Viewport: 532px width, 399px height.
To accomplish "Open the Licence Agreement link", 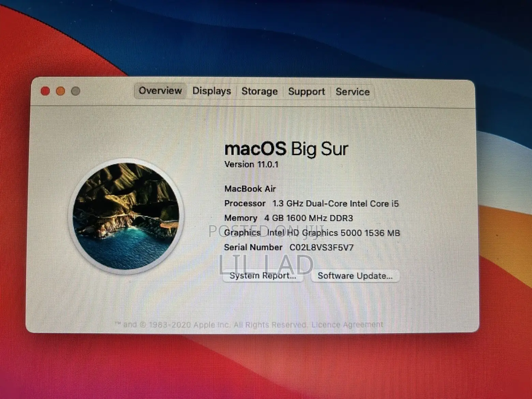I will 347,325.
